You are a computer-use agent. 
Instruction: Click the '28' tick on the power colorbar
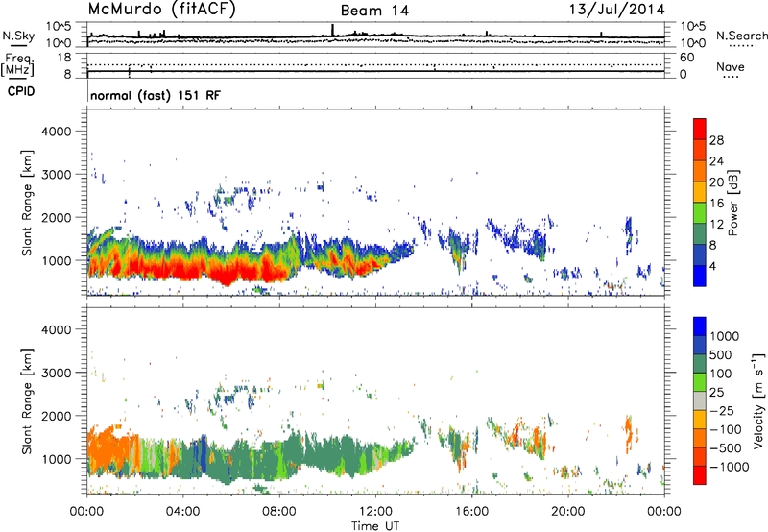click(716, 140)
